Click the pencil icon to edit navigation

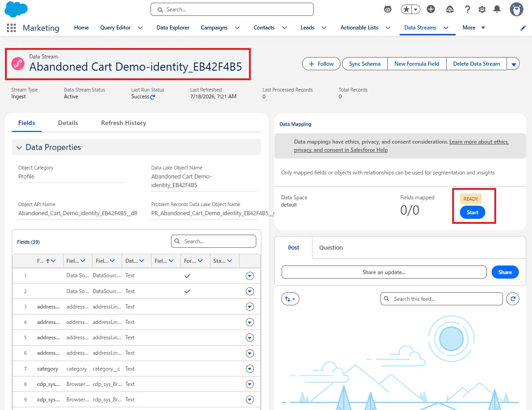point(523,28)
